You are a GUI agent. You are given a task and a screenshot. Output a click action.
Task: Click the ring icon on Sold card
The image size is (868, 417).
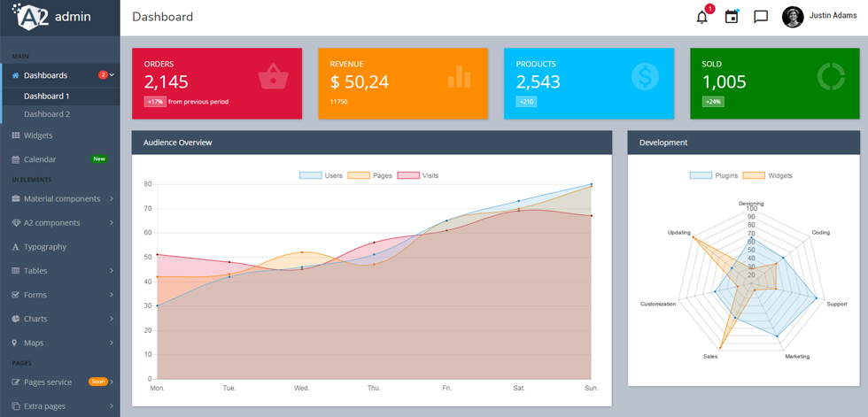pos(831,77)
